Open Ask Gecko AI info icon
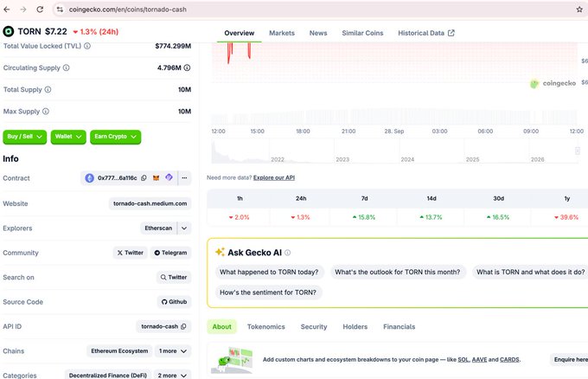 (288, 253)
